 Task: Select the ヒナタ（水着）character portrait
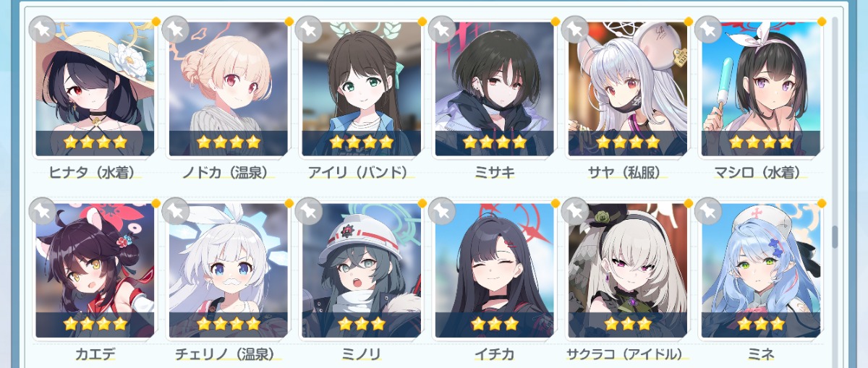pos(95,89)
